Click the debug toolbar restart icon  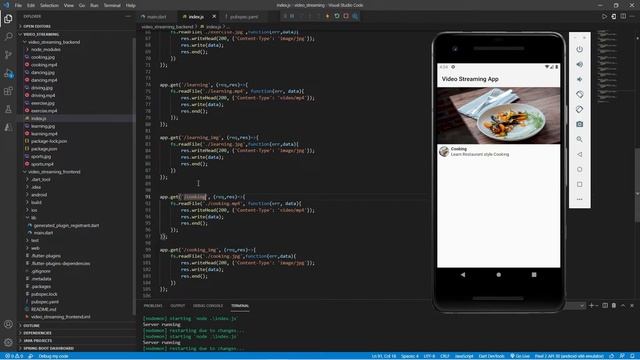[337, 16]
